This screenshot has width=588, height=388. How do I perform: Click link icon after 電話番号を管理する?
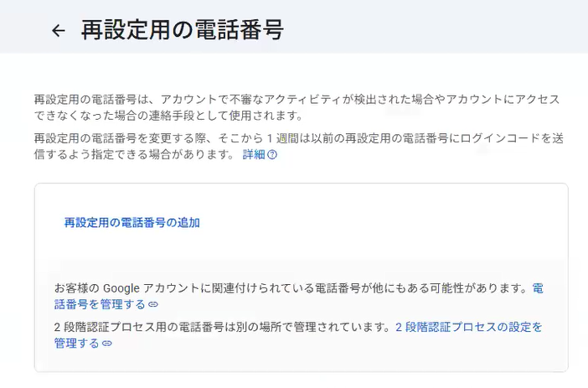(153, 304)
